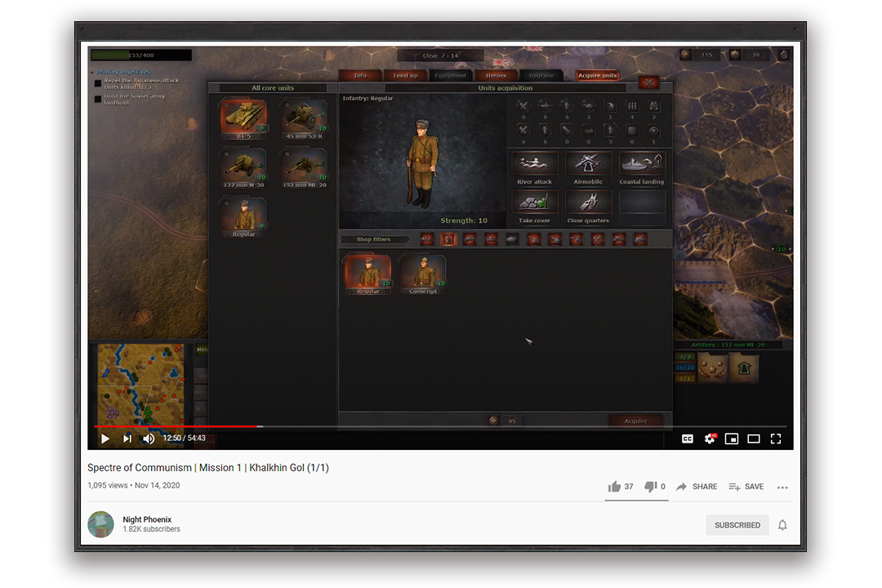Play the video
Viewport: 882px width, 588px height.
[x=105, y=439]
